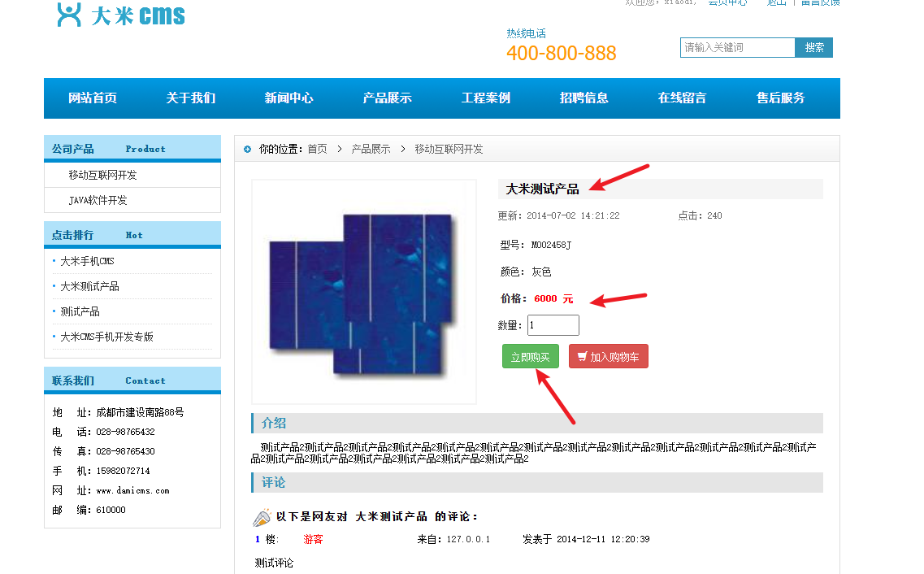Viewport: 924px width, 574px height.
Task: Focus the keyword search input field
Action: coord(737,48)
